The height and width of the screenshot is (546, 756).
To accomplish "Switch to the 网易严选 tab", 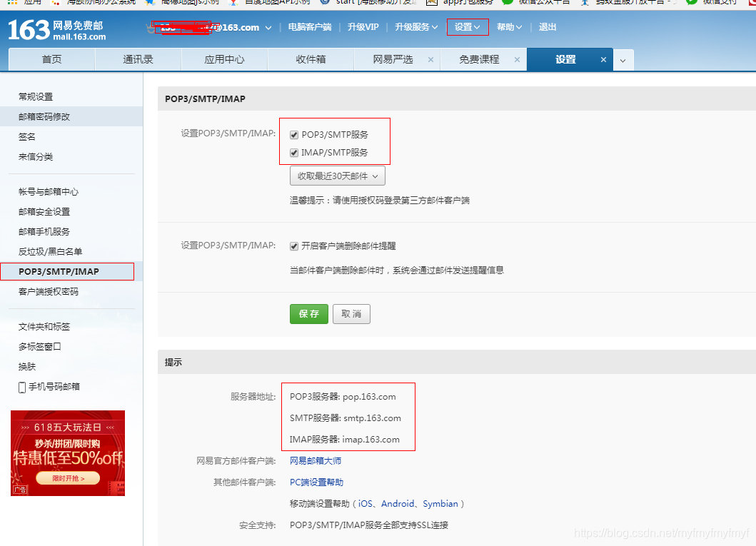I will point(393,59).
